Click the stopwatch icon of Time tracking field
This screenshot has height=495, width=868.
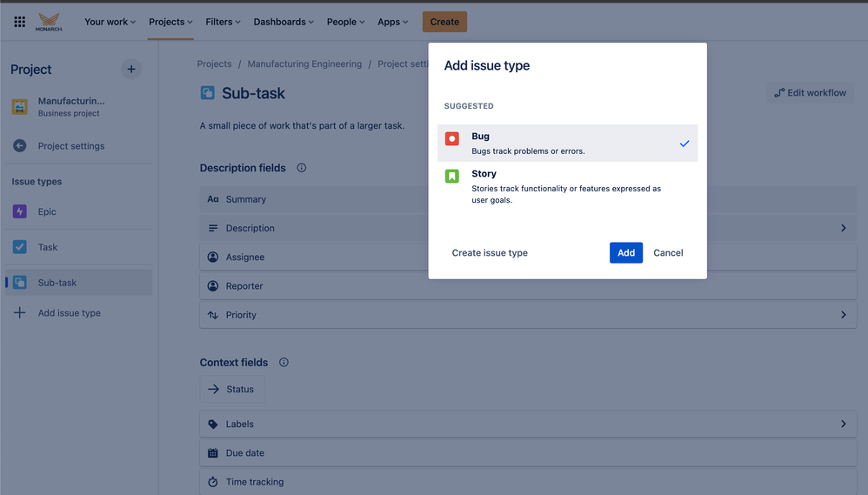pos(213,482)
